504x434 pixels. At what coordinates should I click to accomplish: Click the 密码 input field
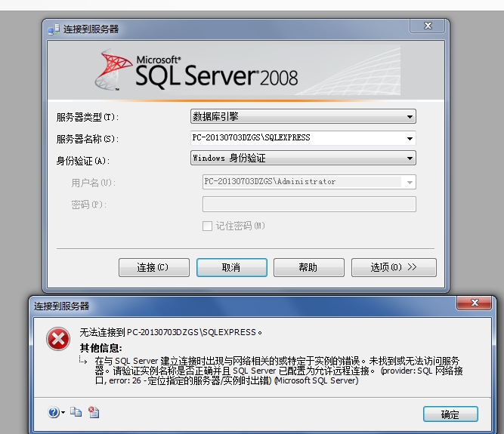309,204
